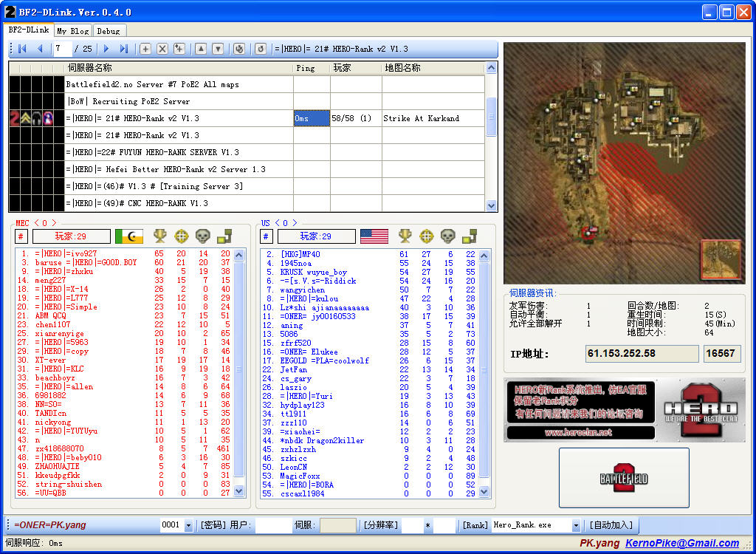Click the resolution width input field
The image size is (756, 554).
412,525
